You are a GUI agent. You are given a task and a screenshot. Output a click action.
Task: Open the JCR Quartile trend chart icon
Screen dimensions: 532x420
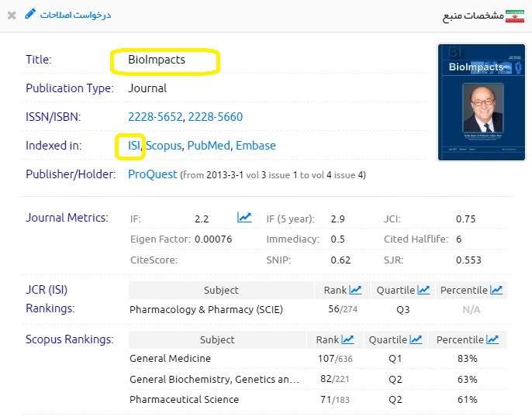423,290
